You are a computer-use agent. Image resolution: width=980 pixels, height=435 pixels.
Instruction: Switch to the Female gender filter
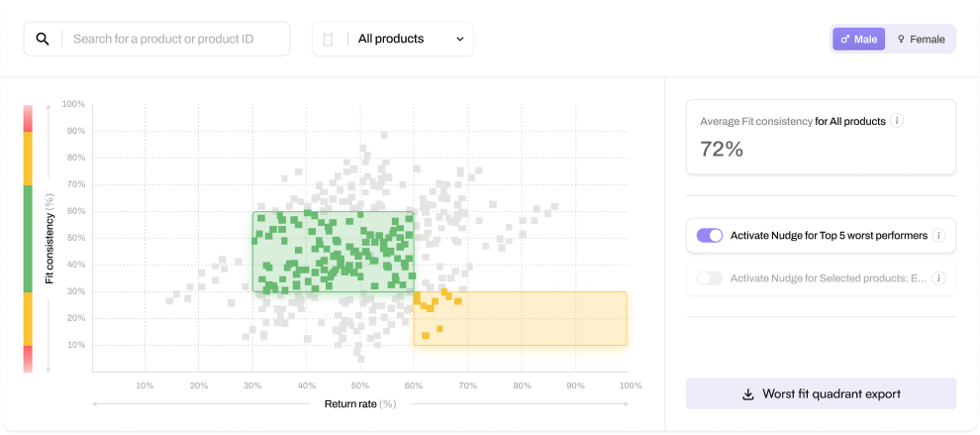[x=921, y=39]
